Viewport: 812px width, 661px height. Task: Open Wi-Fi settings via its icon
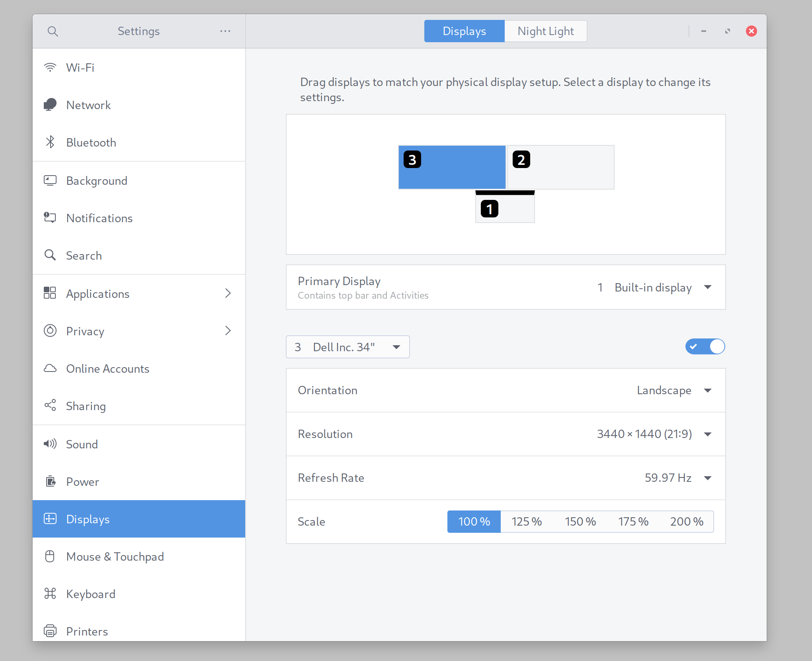(x=50, y=67)
